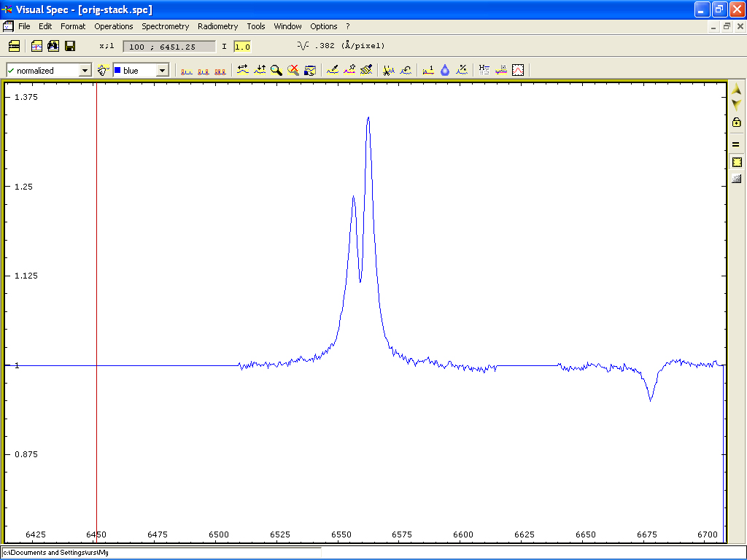Click the yellow down arrow on sidebar

(736, 104)
